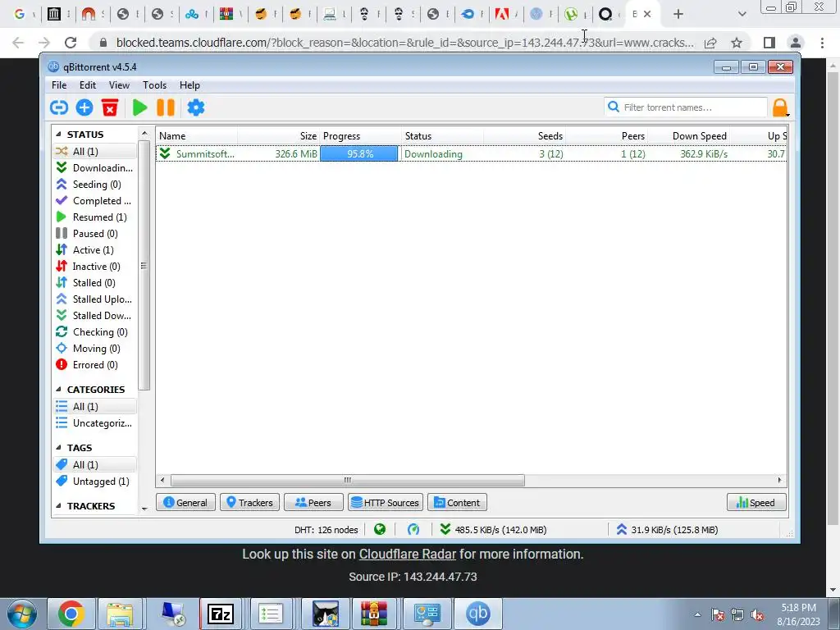The height and width of the screenshot is (630, 840).
Task: Select the Checking (0) filter
Action: pyautogui.click(x=95, y=332)
